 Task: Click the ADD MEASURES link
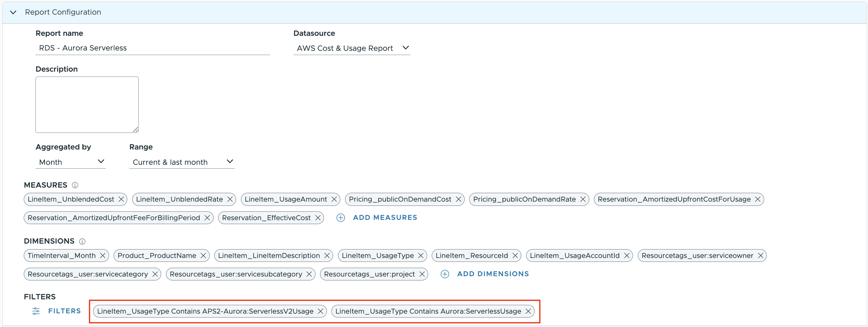[x=385, y=218]
